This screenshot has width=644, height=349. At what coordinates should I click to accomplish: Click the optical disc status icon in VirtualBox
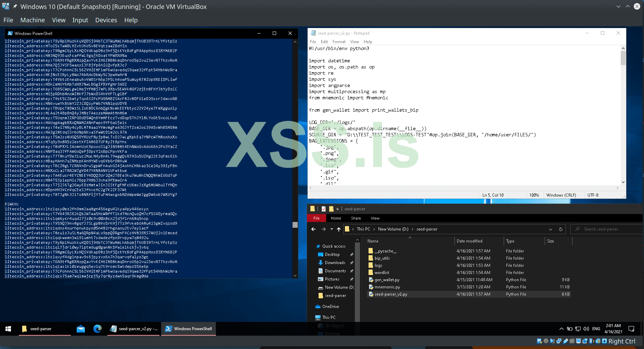click(x=546, y=341)
